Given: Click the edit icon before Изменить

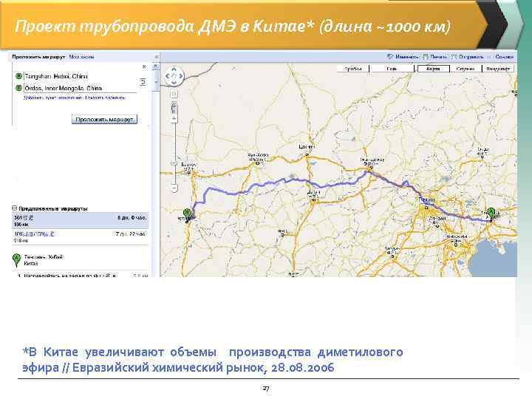Looking at the screenshot, I should [x=390, y=57].
